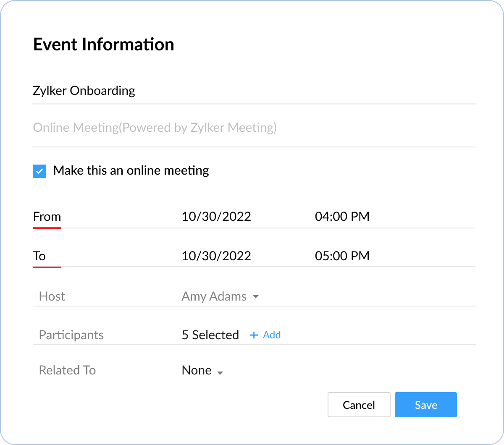
Task: Open the Host dropdown arrow
Action: coord(256,297)
